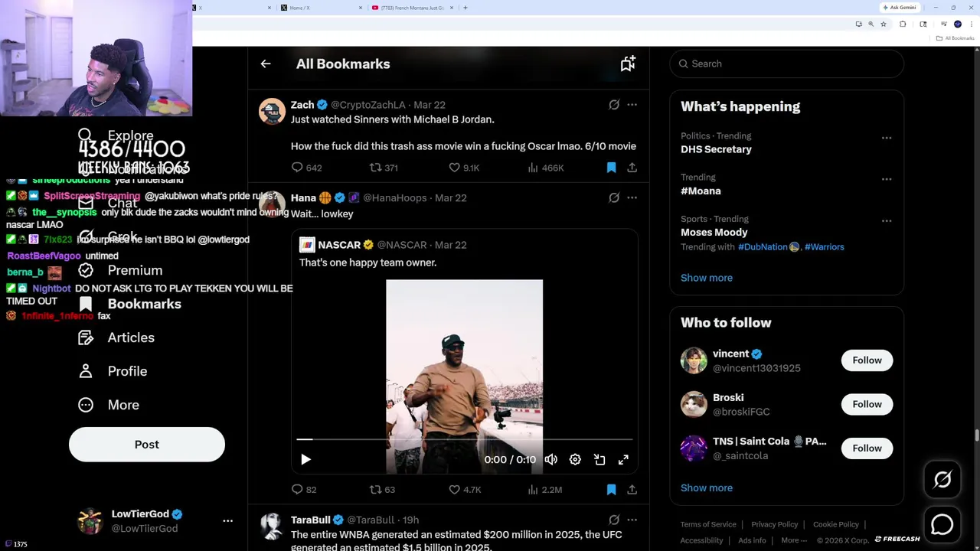Screen dimensions: 980x551
Task: Open the #DubNation hashtag link
Action: [768, 247]
